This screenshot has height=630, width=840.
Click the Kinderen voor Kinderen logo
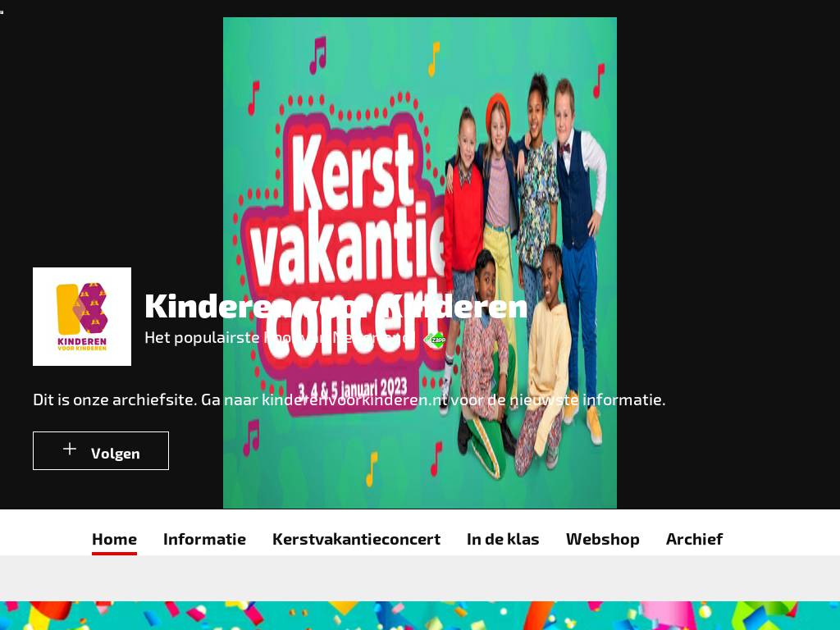point(82,317)
